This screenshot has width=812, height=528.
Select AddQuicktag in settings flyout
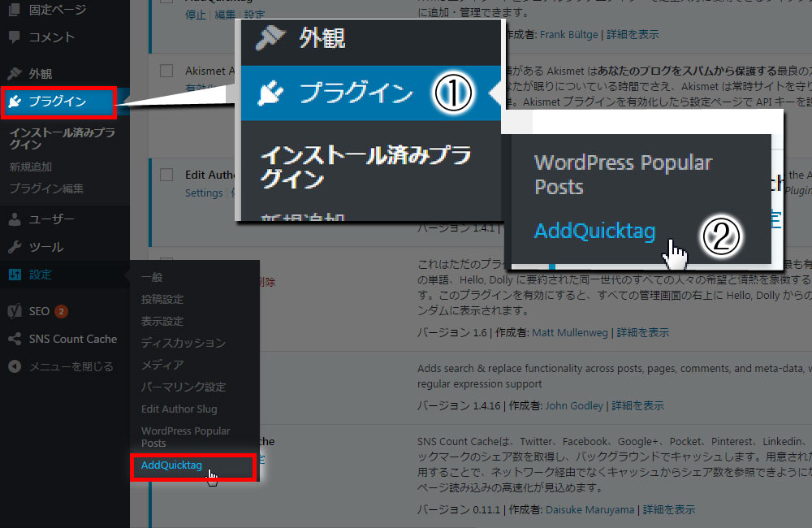click(x=171, y=465)
